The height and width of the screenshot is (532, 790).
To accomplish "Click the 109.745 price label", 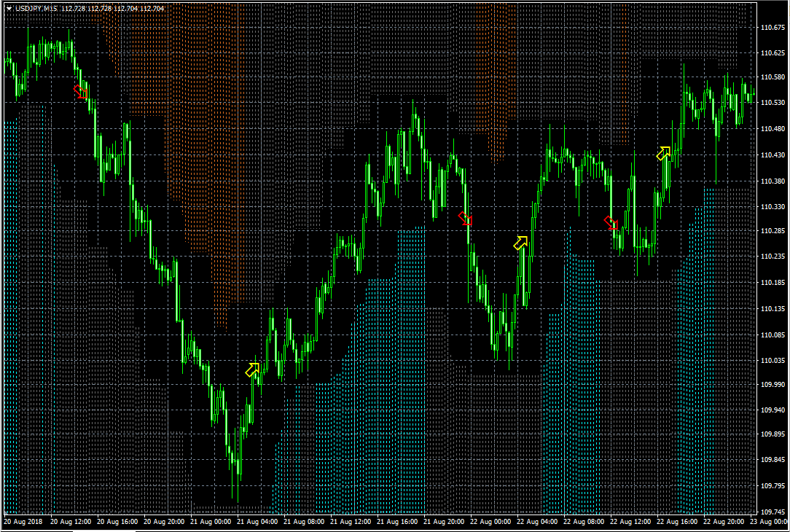I will (x=773, y=512).
